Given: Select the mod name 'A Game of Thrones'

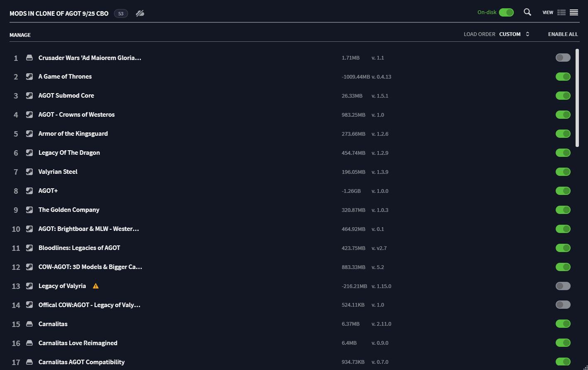Looking at the screenshot, I should tap(65, 77).
